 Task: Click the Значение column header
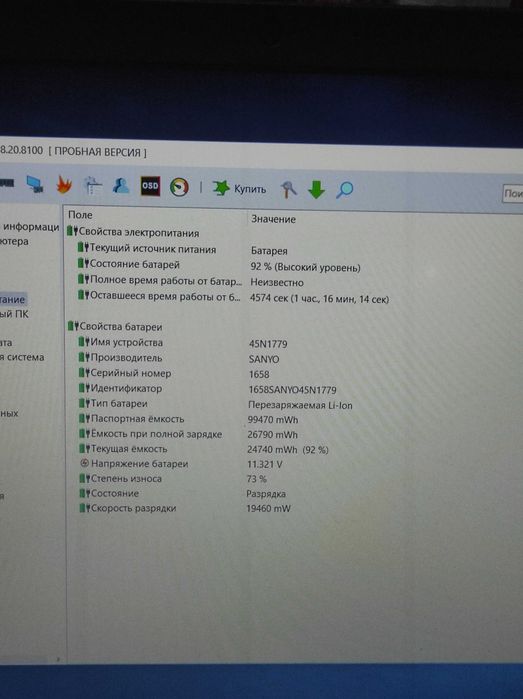(273, 219)
